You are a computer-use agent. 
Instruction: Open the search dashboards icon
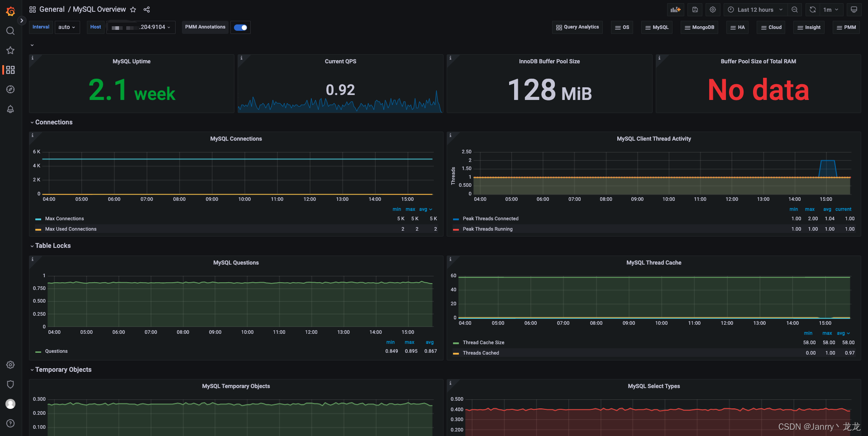10,31
